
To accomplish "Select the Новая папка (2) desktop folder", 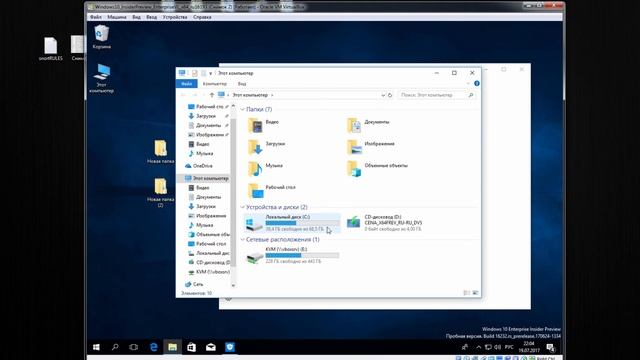I will (160, 193).
